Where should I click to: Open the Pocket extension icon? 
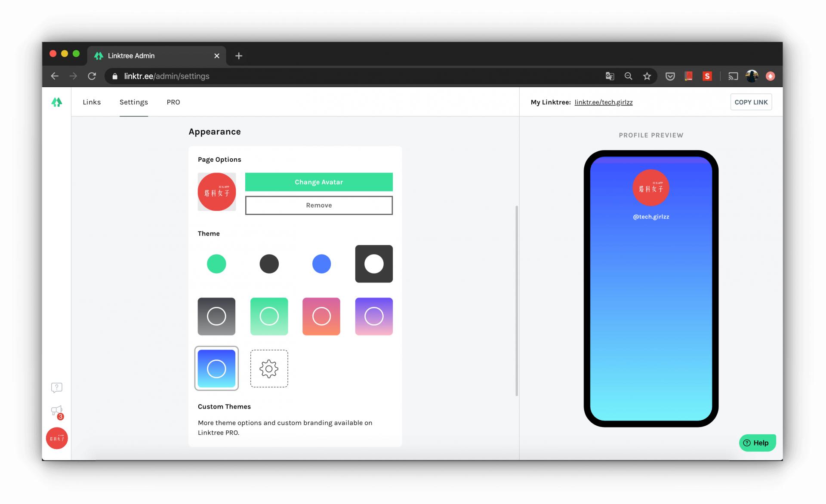pyautogui.click(x=670, y=76)
